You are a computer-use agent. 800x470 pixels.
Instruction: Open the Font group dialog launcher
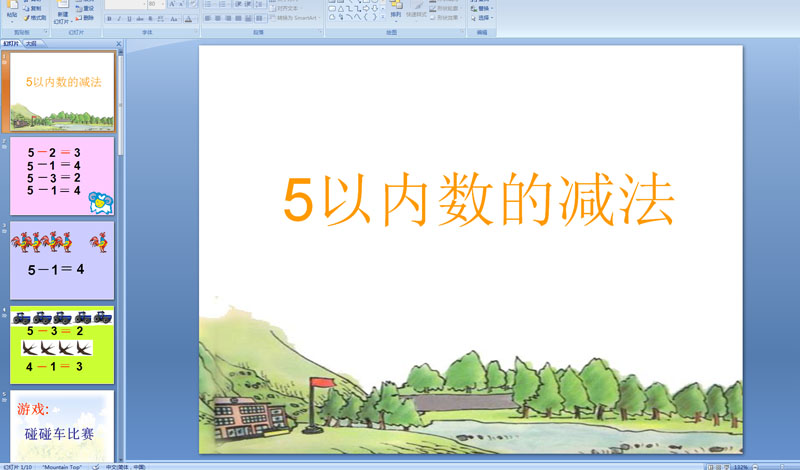pos(196,32)
